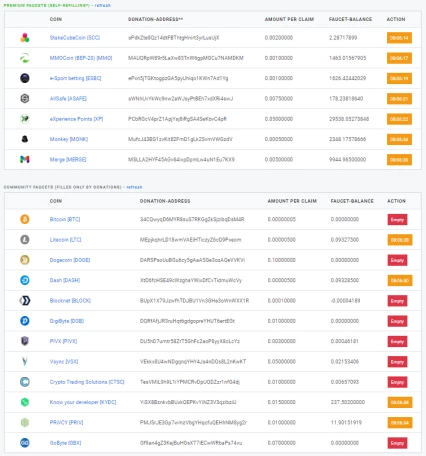
Task: Click the Dash blue logo icon
Action: click(25, 280)
